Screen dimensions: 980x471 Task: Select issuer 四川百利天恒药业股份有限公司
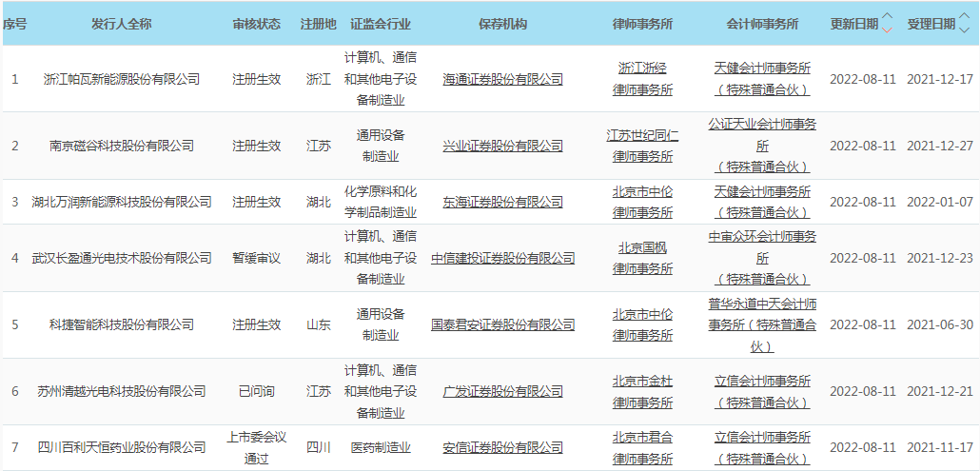pyautogui.click(x=122, y=447)
